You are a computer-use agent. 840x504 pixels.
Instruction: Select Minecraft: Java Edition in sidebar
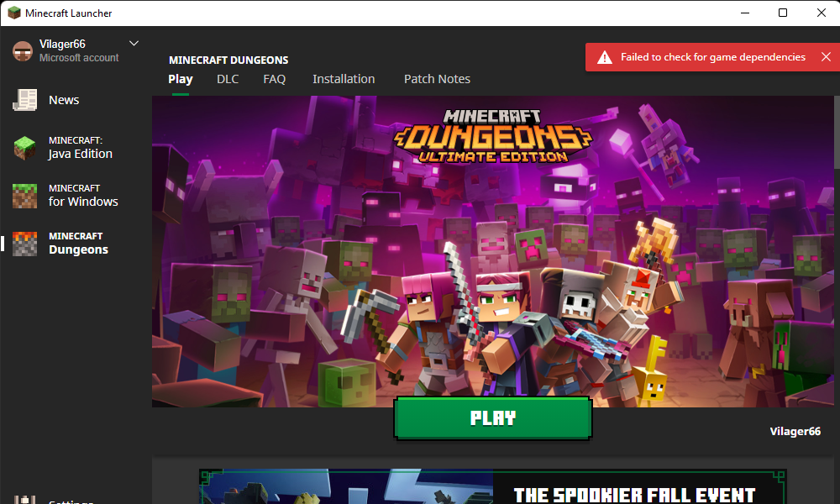tap(81, 148)
